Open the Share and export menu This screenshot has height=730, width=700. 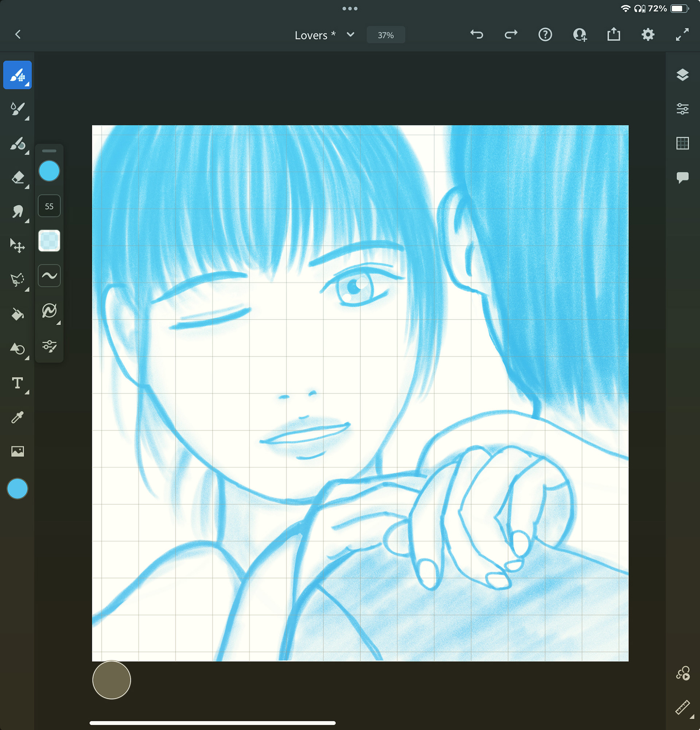tap(614, 34)
